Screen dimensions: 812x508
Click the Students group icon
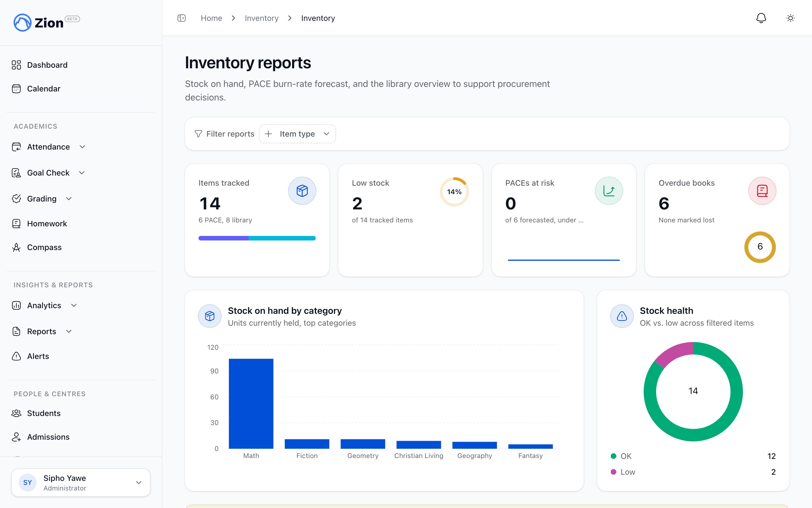click(16, 413)
